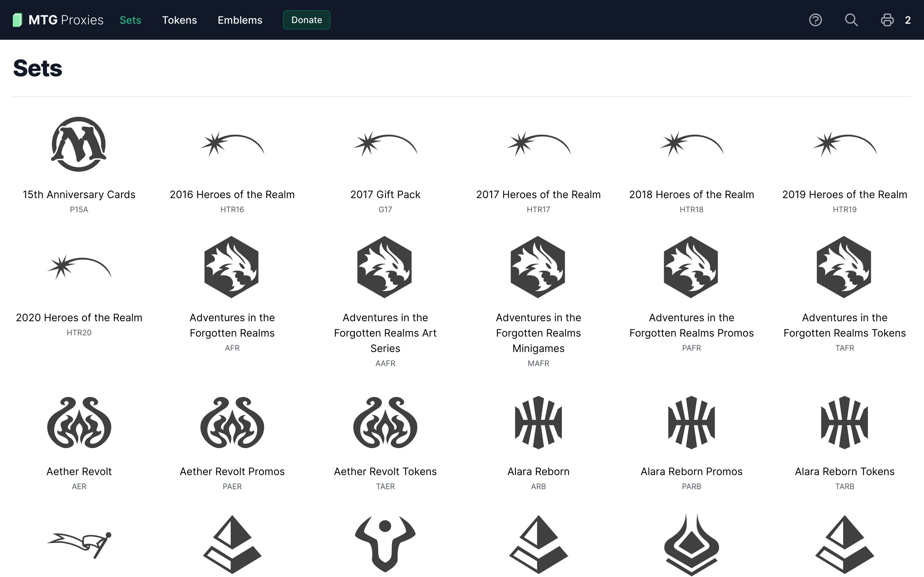Switch to the Tokens nav tab
Screen dimensions: 924x577
[179, 20]
